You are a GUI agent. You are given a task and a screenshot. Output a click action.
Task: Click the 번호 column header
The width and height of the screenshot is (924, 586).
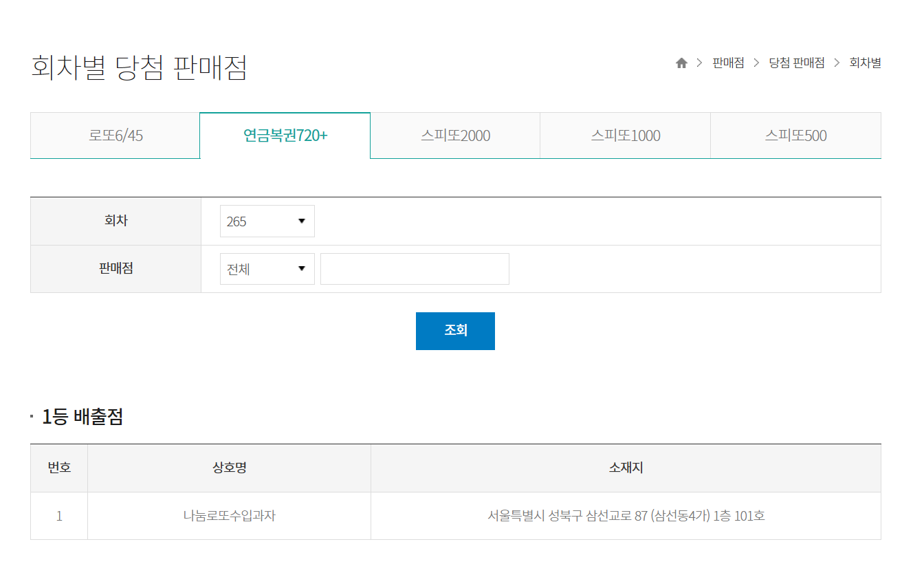coord(59,468)
